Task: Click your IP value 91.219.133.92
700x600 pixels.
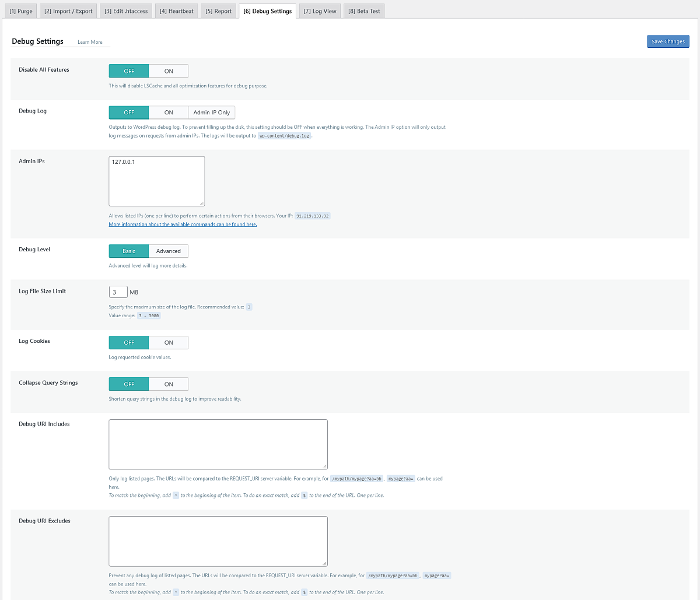Action: pos(313,216)
